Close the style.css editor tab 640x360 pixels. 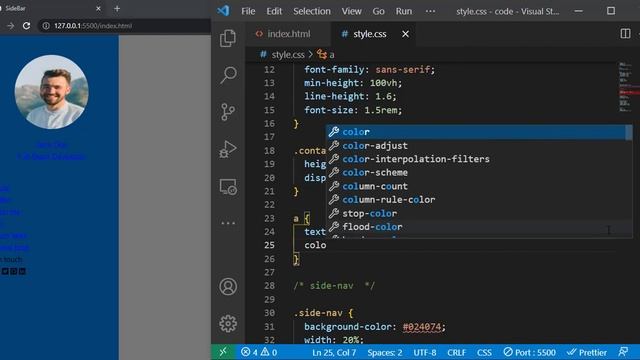pyautogui.click(x=405, y=34)
